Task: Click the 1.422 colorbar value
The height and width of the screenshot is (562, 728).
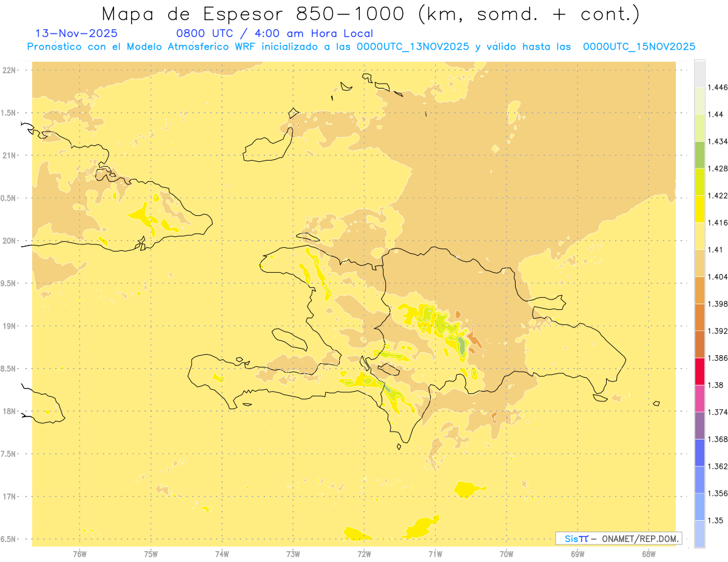Action: click(718, 195)
